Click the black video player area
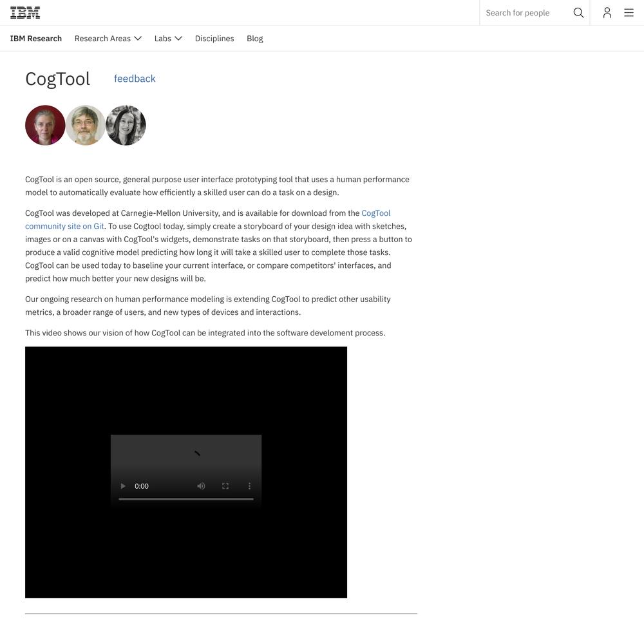This screenshot has height=644, width=644. pyautogui.click(x=186, y=472)
